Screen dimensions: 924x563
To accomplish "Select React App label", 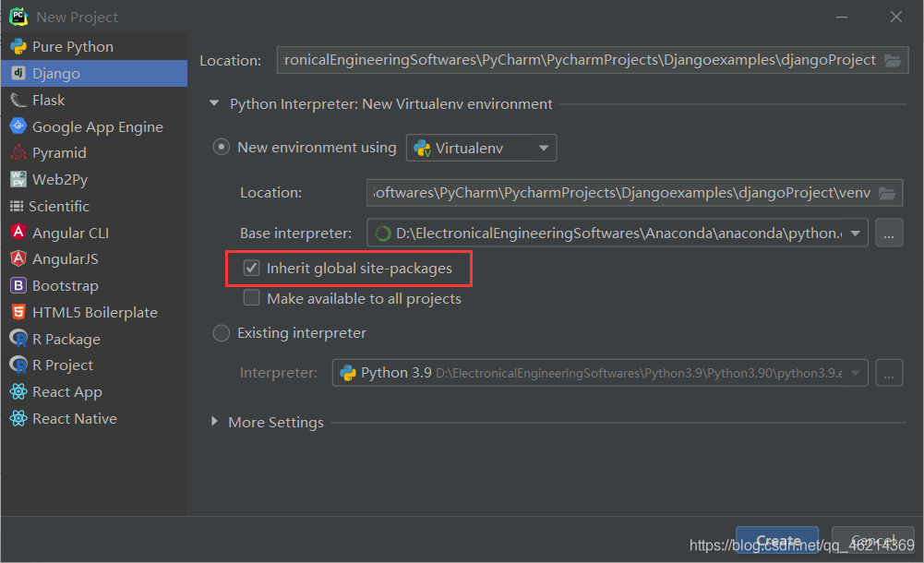I will tap(67, 391).
